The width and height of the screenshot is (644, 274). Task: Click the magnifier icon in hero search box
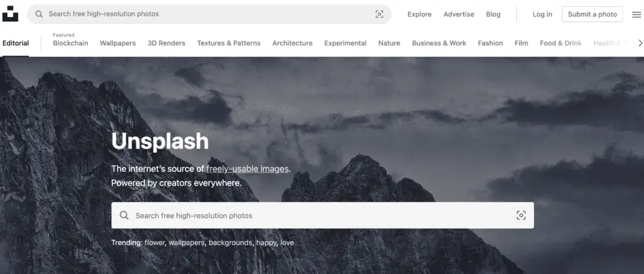pos(124,215)
